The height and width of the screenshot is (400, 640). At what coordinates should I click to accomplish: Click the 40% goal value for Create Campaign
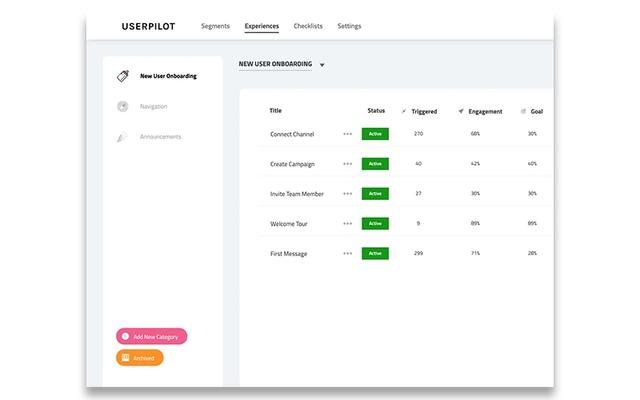pyautogui.click(x=532, y=164)
